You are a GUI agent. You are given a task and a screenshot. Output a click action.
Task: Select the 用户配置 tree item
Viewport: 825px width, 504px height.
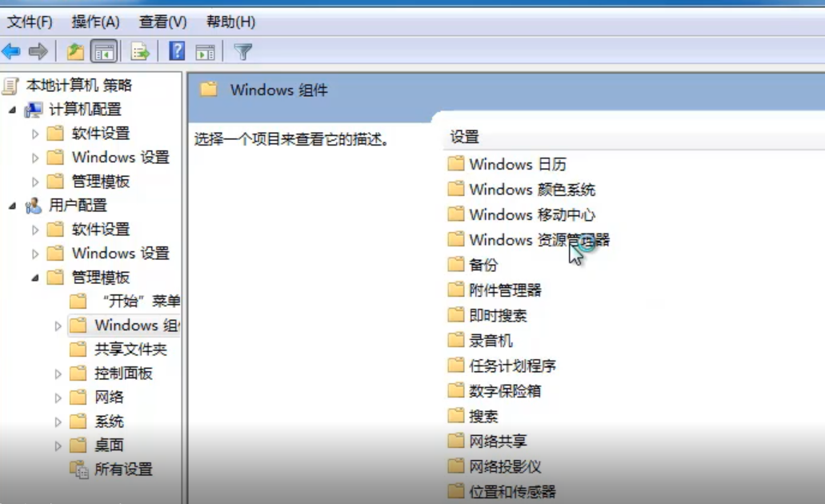78,205
